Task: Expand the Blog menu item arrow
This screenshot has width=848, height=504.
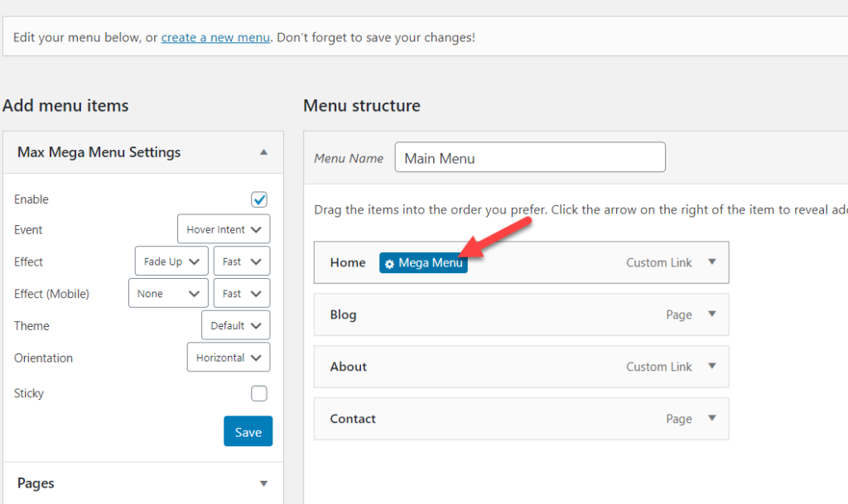Action: pos(711,314)
